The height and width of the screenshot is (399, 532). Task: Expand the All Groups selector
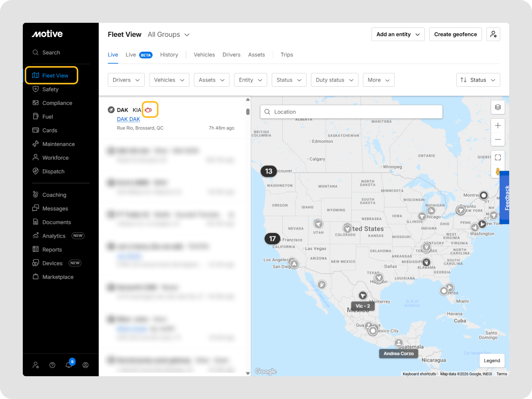(x=168, y=35)
